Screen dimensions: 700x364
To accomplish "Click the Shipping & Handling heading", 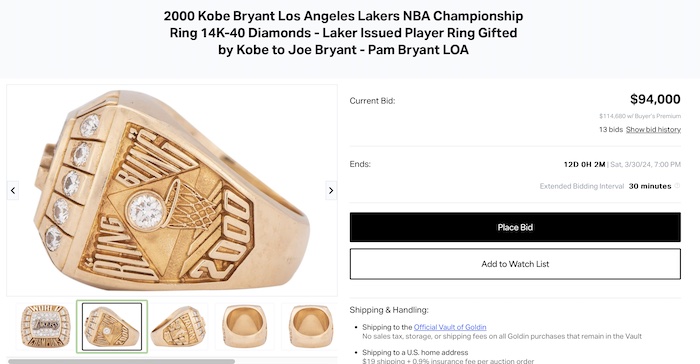I will pyautogui.click(x=389, y=310).
